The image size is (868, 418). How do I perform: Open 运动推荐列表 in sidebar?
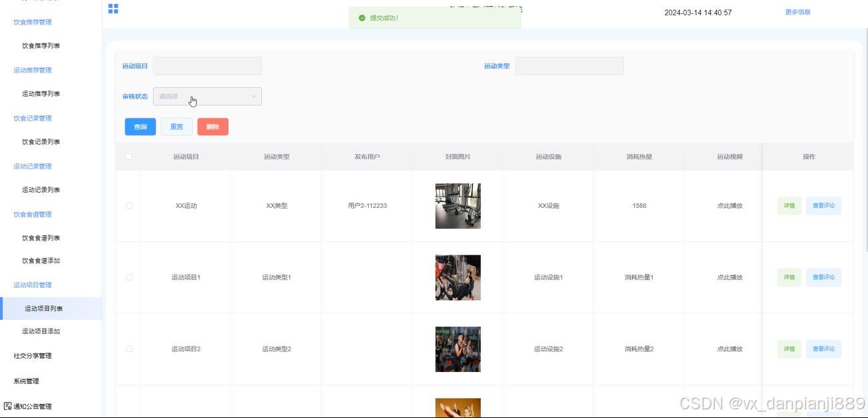pyautogui.click(x=41, y=94)
